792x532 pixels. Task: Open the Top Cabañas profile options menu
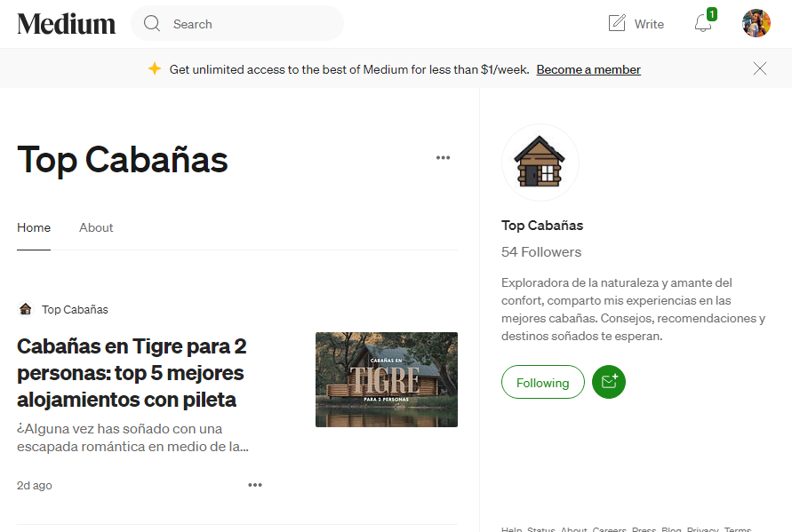click(x=443, y=157)
